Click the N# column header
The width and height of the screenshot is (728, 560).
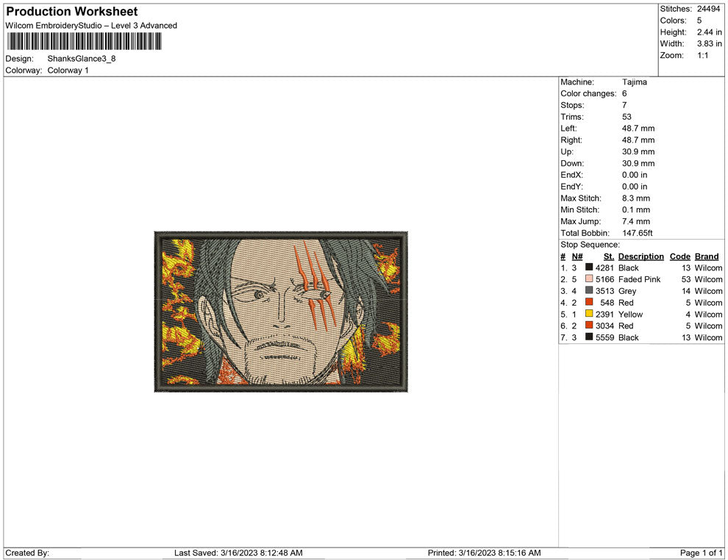click(577, 256)
